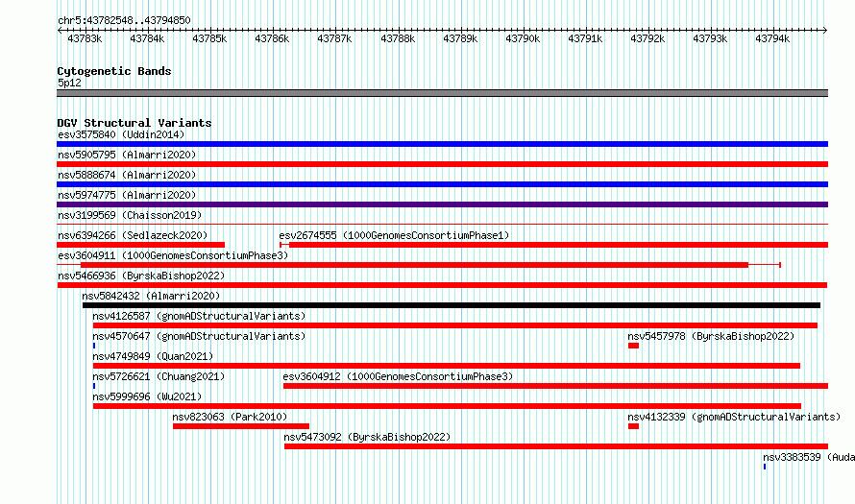
Task: Click the esv3575840 (Uddin2014) variant label
Action: (121, 134)
